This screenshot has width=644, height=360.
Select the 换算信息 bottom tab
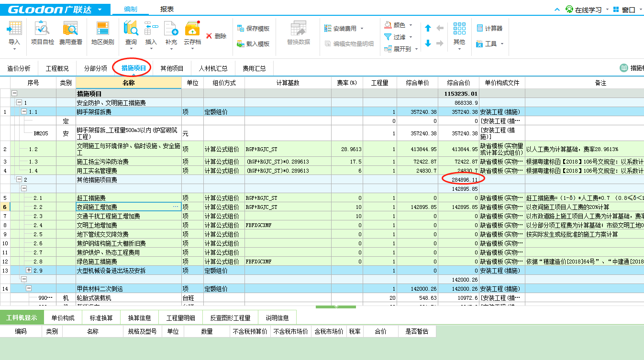coord(139,317)
